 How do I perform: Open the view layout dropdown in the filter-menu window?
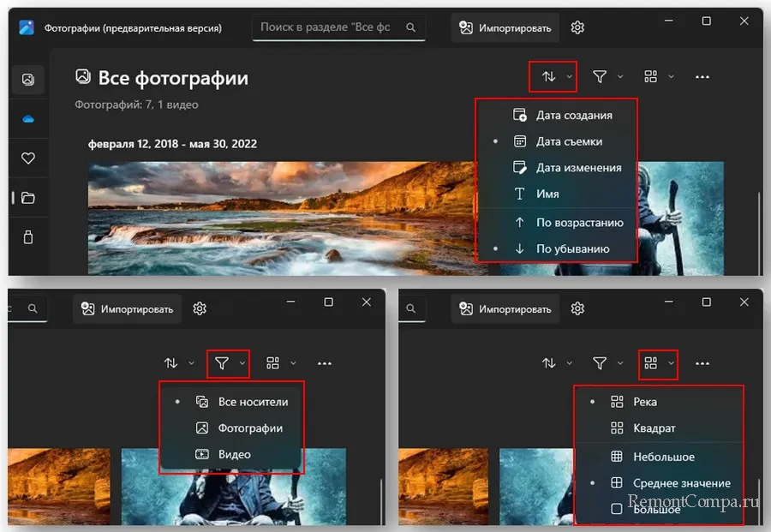coord(281,363)
